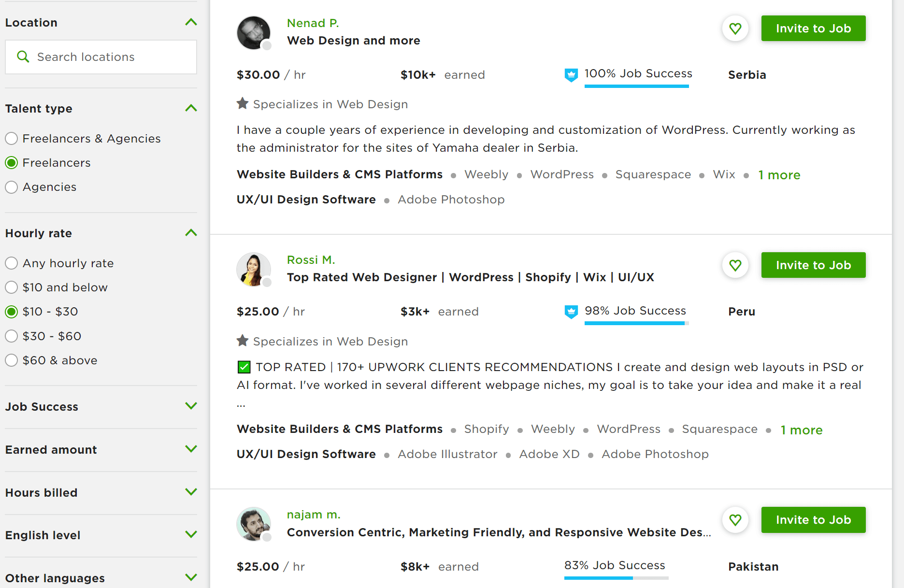This screenshot has width=904, height=588.
Task: Click the search magnifier in locations box
Action: pyautogui.click(x=23, y=57)
